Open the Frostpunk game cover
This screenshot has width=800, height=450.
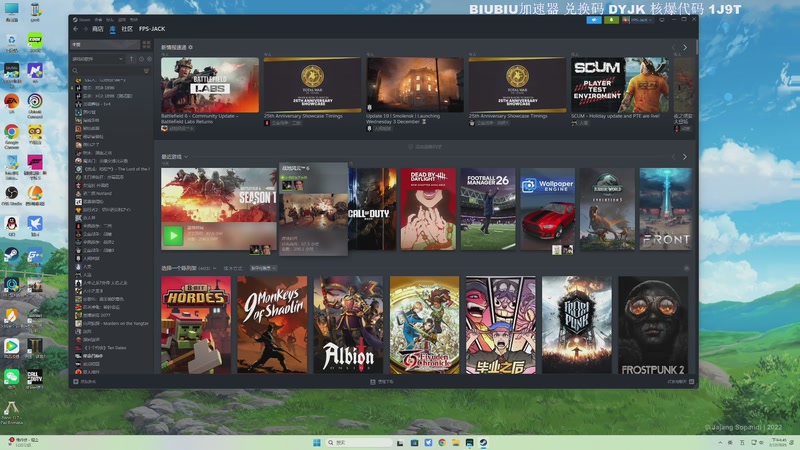click(577, 325)
